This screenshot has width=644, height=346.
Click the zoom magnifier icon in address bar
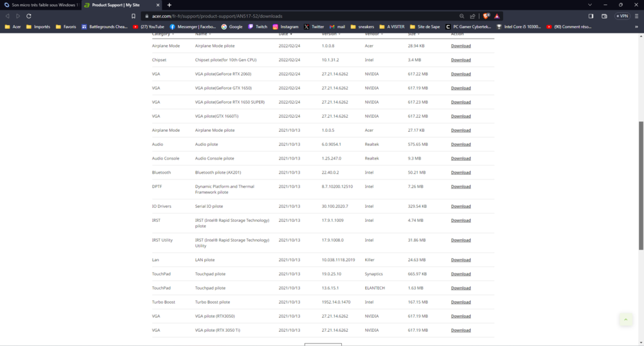click(x=462, y=16)
